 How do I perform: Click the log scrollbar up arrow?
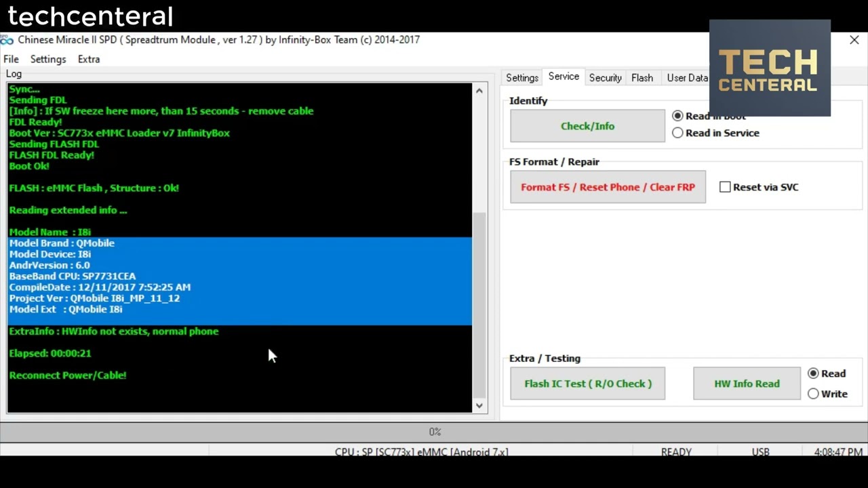tap(479, 91)
